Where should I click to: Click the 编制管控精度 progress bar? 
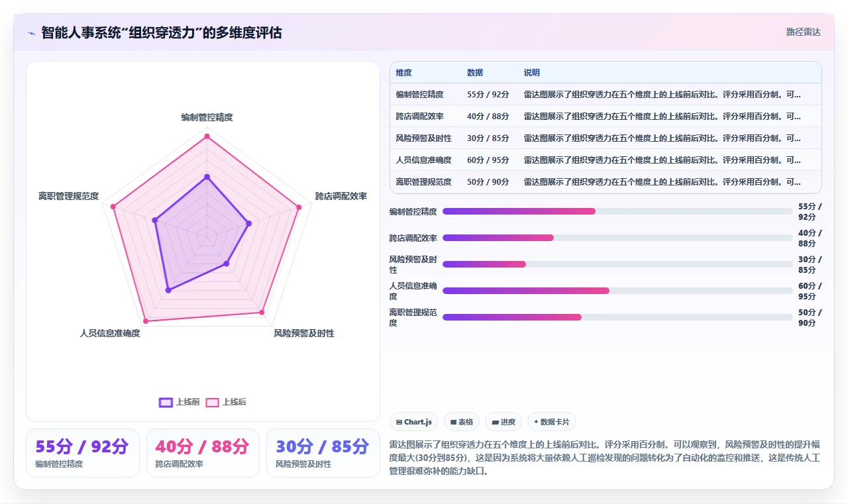point(617,211)
